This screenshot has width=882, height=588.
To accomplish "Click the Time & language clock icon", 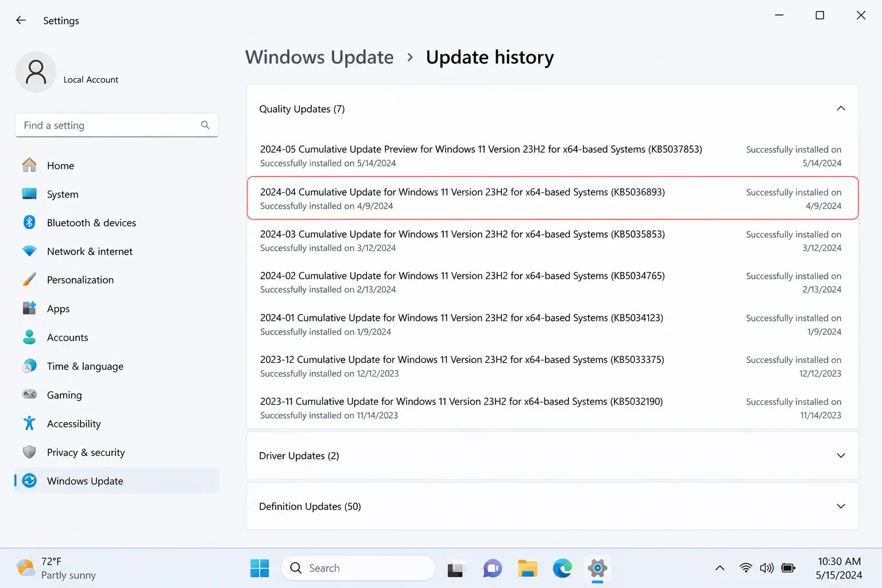I will click(x=29, y=366).
